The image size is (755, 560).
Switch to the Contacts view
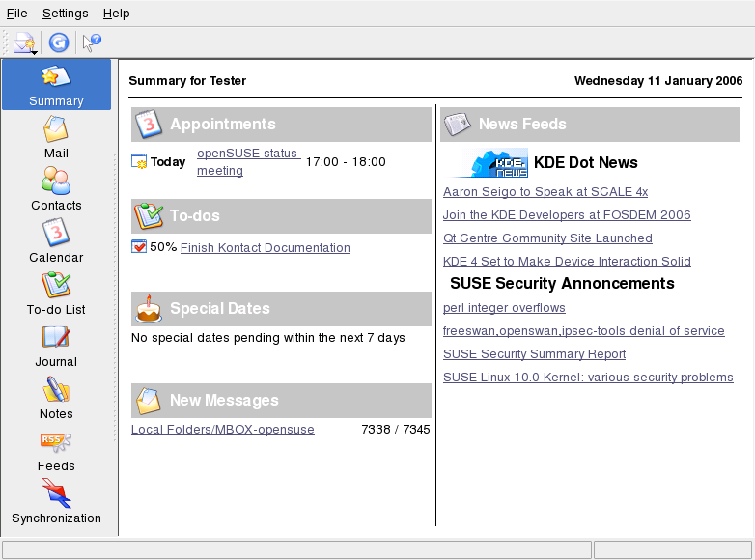(x=56, y=189)
